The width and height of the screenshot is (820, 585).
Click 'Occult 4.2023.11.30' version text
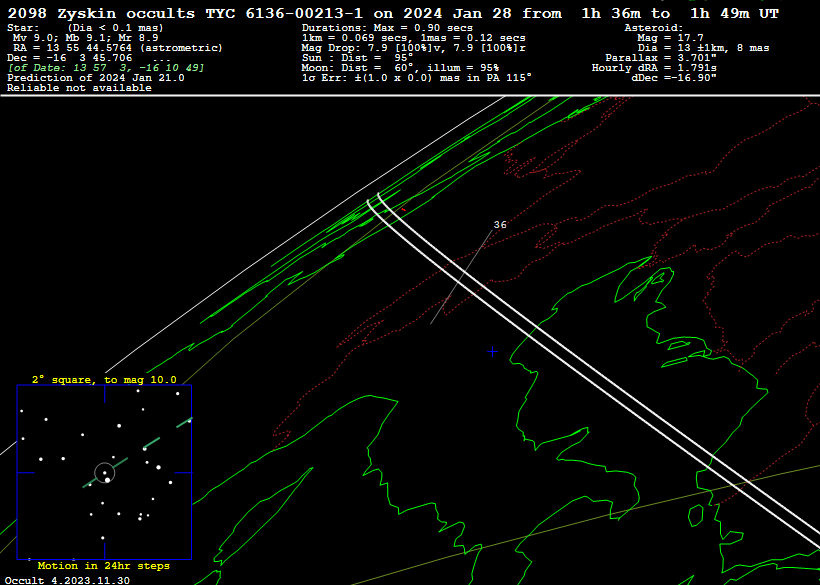[x=67, y=580]
